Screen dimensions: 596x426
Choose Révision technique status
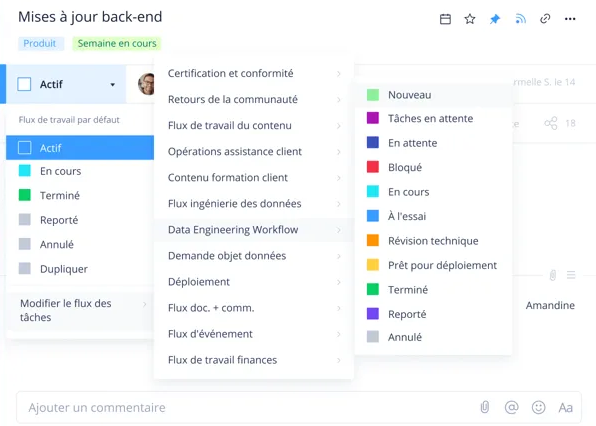[x=433, y=241]
